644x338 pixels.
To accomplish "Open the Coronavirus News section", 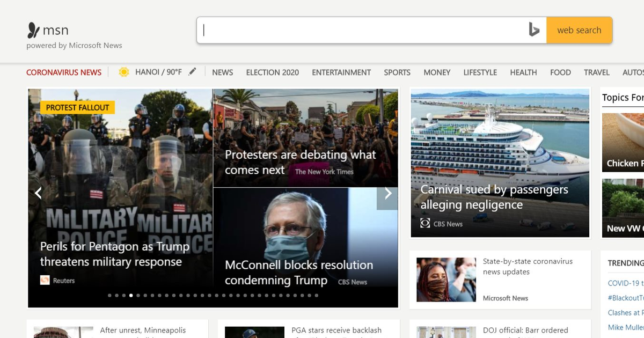I will 64,72.
